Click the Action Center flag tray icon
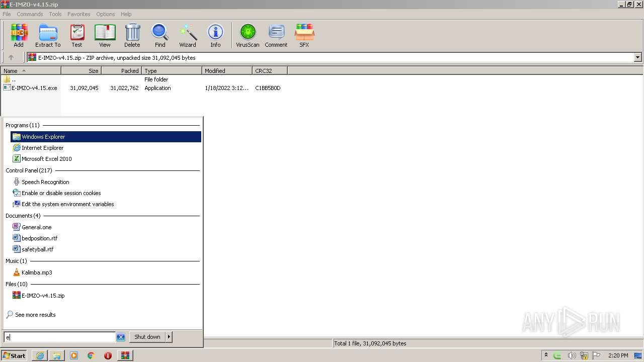Viewport: 644px width, 362px height. 596,355
